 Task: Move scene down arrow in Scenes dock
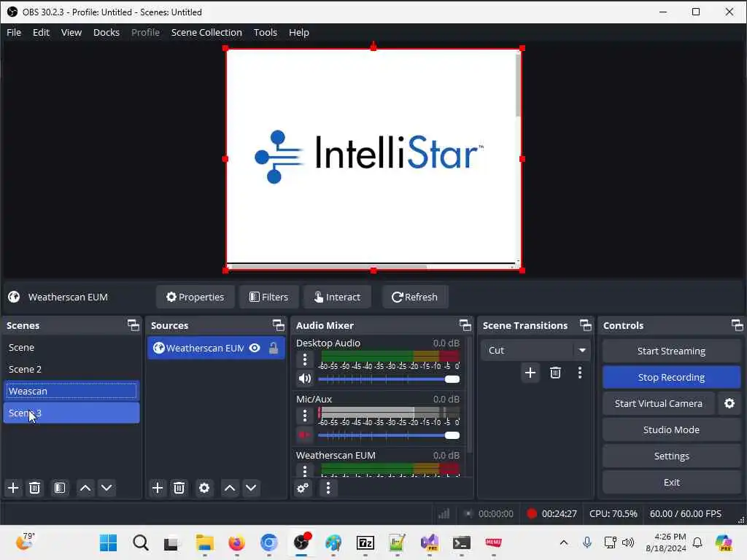(107, 488)
